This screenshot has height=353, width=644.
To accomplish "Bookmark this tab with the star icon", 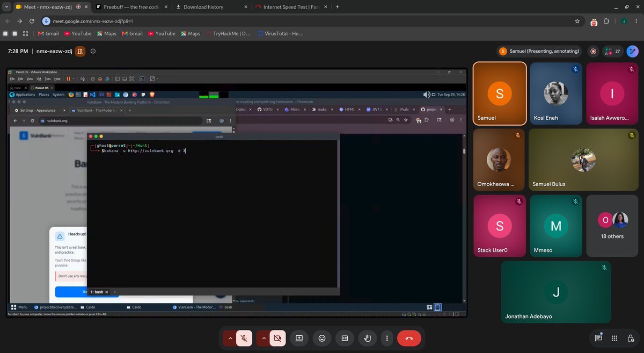I will pyautogui.click(x=577, y=21).
